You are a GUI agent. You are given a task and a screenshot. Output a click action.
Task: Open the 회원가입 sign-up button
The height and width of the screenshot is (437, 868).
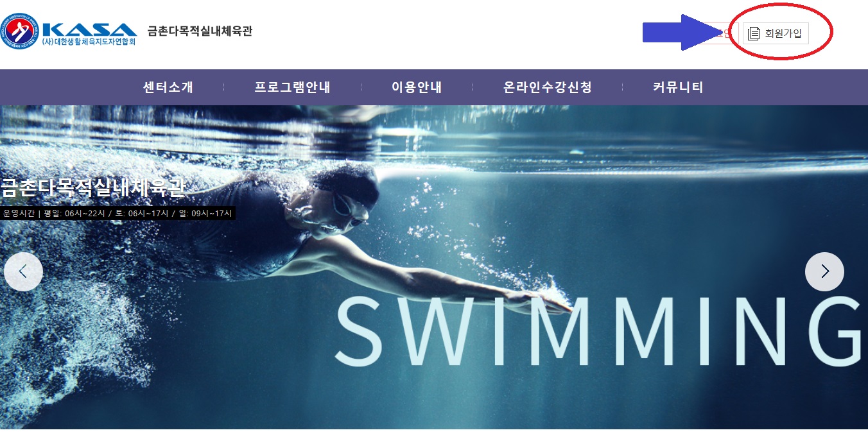(x=776, y=33)
